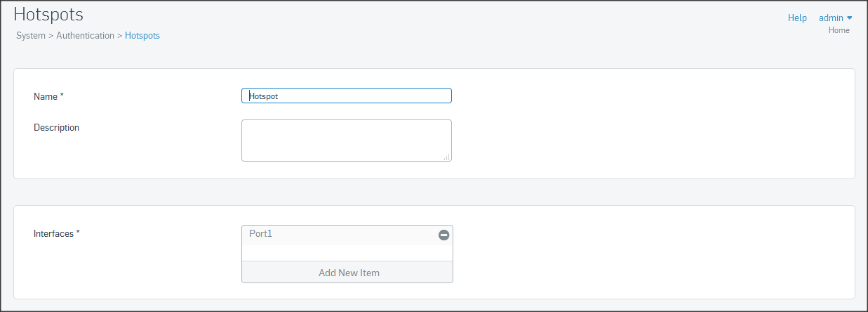Navigate to Authentication in the breadcrumb

[x=85, y=36]
